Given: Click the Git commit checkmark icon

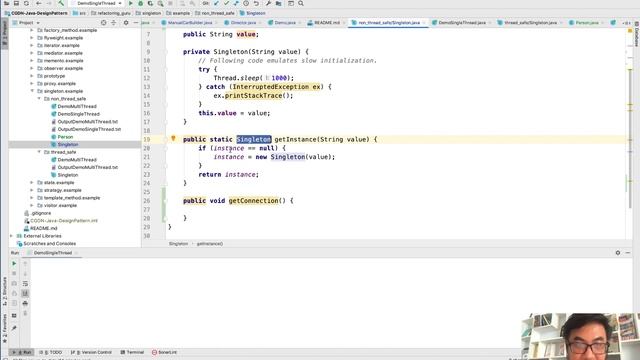Looking at the screenshot, I should pos(226,3).
